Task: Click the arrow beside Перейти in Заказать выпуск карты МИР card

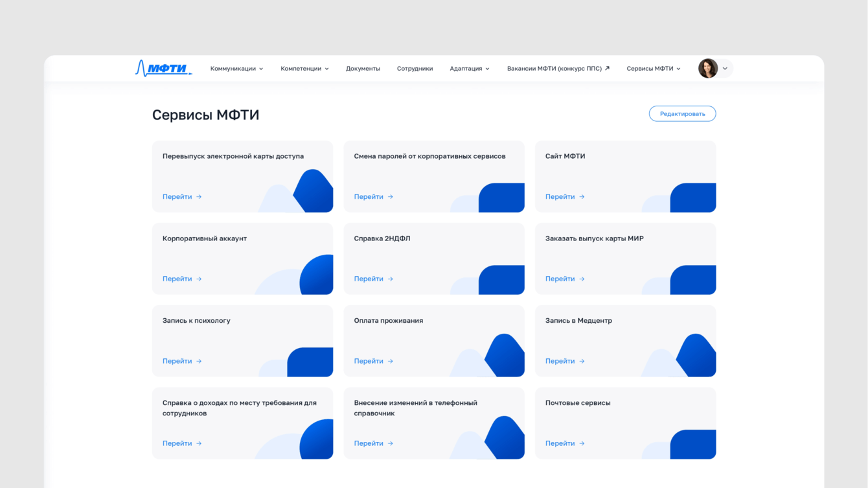Action: point(582,279)
